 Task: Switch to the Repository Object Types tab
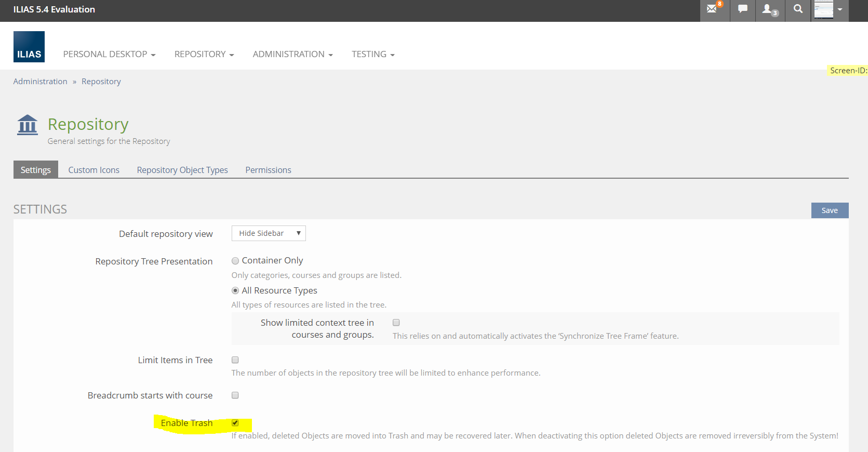point(182,170)
